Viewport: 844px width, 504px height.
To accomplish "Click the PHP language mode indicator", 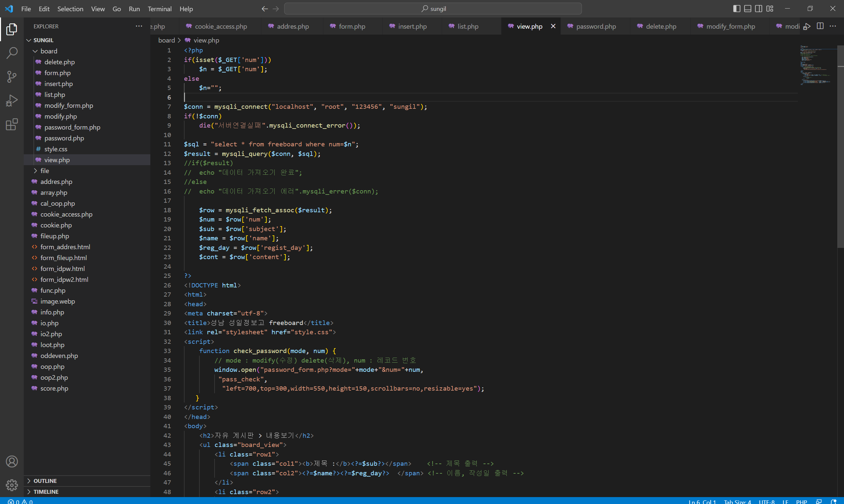I will tap(801, 501).
